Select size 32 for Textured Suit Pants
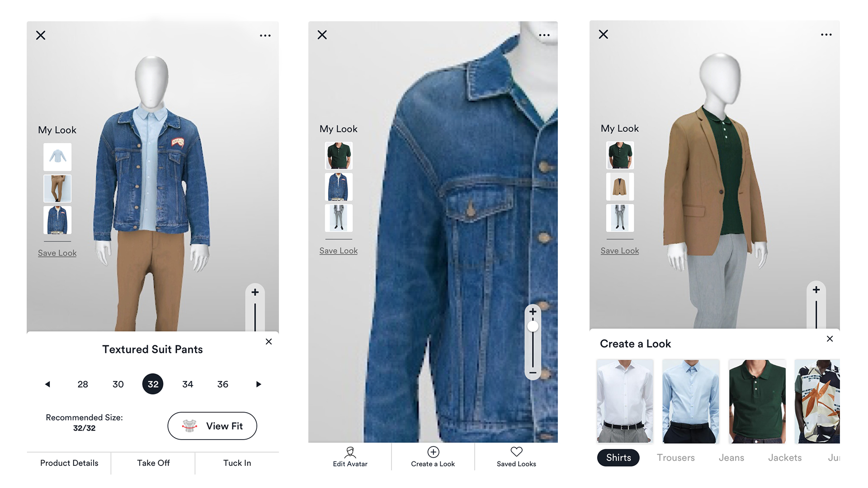The width and height of the screenshot is (868, 488). [x=153, y=384]
